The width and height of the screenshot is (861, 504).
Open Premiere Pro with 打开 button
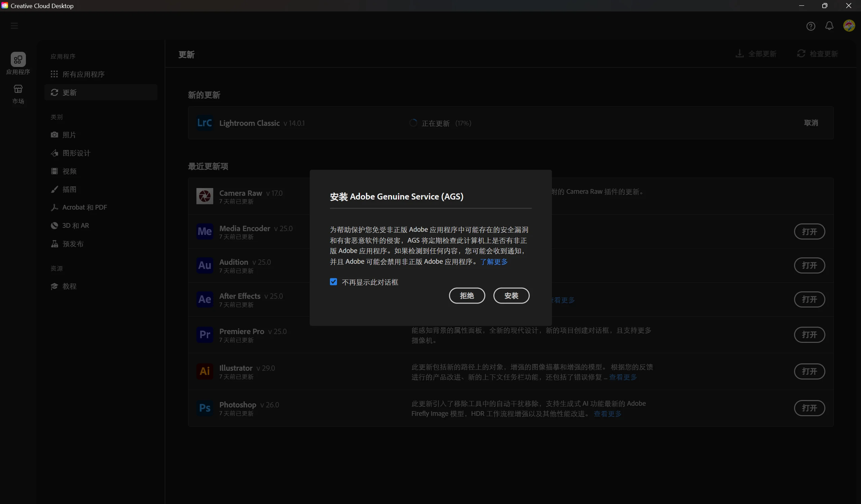pyautogui.click(x=809, y=334)
